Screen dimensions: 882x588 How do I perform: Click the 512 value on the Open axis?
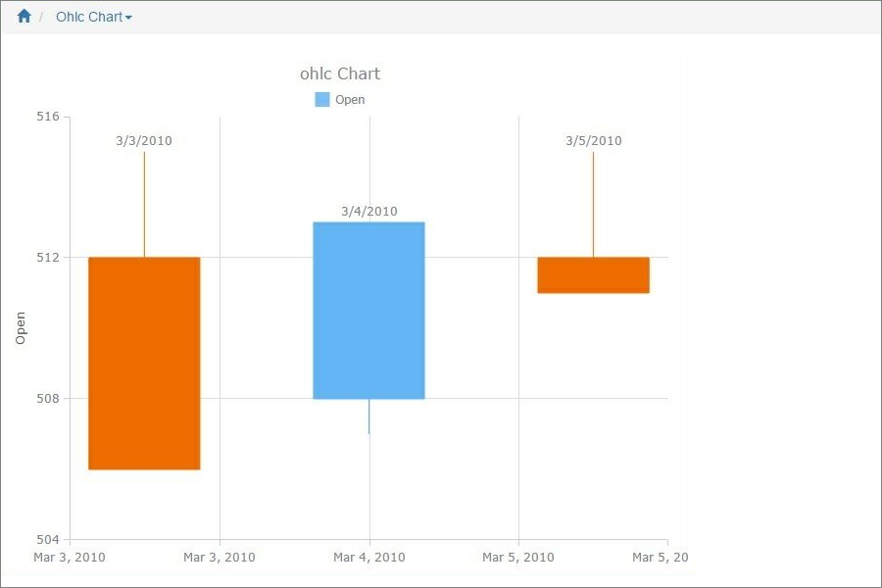47,258
